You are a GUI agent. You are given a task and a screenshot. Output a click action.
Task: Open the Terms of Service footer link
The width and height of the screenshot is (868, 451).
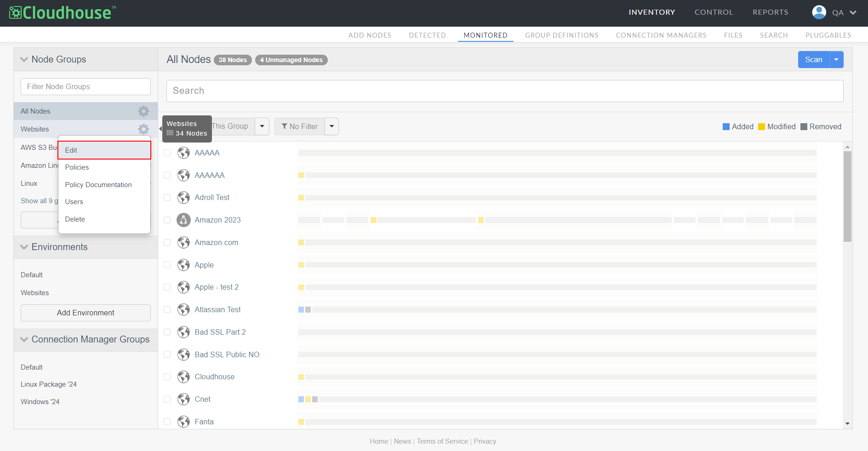point(442,441)
